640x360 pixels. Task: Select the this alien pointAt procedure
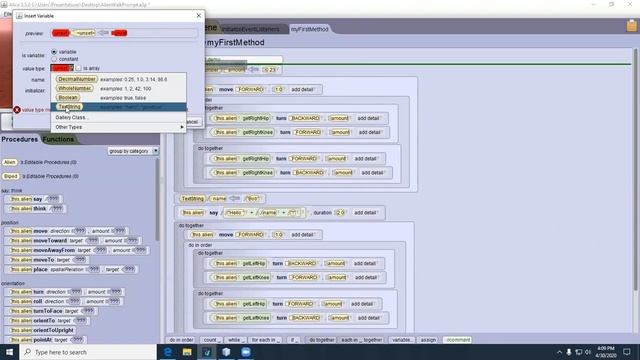click(x=46, y=340)
